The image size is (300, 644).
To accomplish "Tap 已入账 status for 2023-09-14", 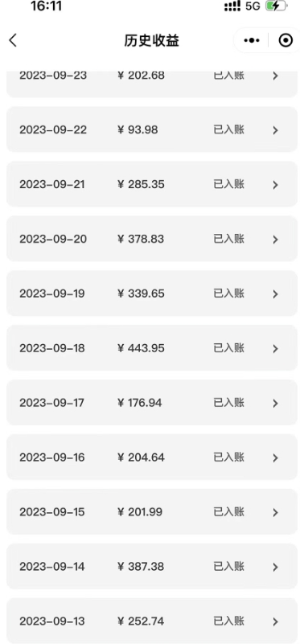I will point(229,566).
